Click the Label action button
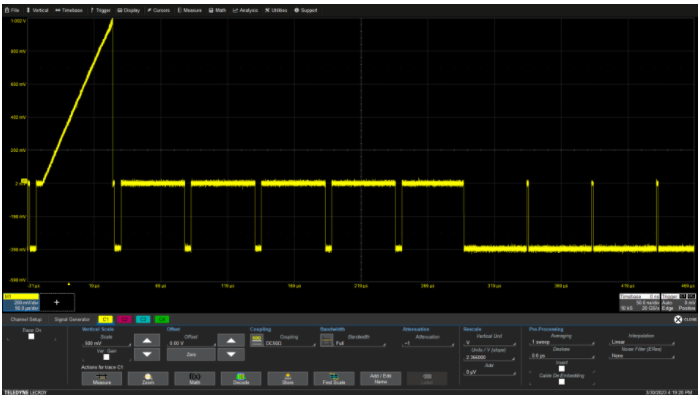The image size is (700, 400). pos(427,379)
